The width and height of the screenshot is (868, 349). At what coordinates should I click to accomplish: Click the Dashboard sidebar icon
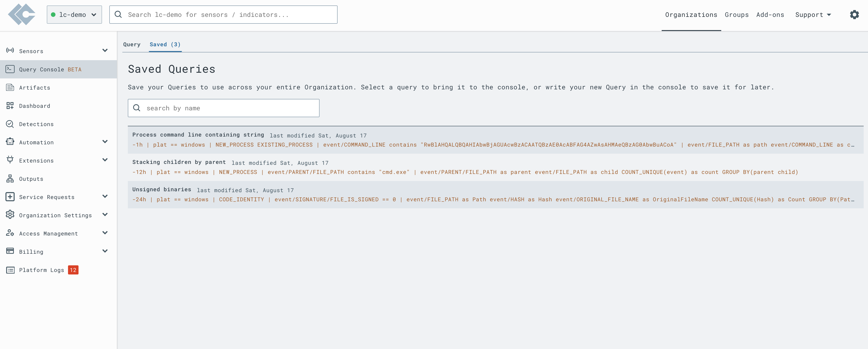[10, 106]
